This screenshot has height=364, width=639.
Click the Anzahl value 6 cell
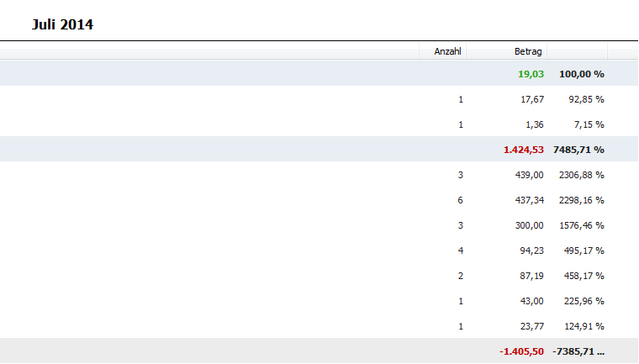(460, 200)
